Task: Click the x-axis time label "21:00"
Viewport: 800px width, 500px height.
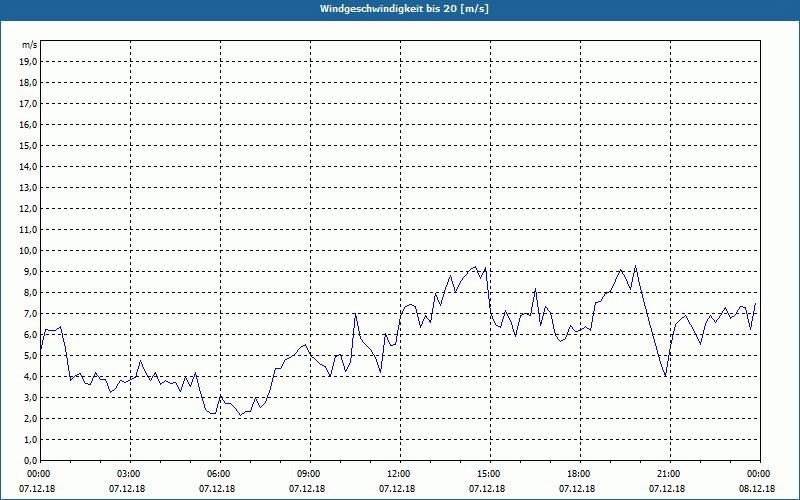Action: pyautogui.click(x=669, y=474)
